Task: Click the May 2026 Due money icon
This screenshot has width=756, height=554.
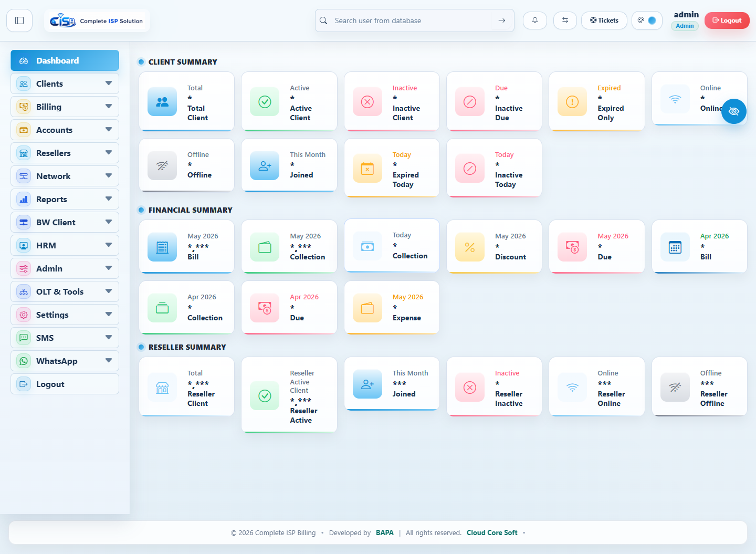Action: [x=572, y=247]
